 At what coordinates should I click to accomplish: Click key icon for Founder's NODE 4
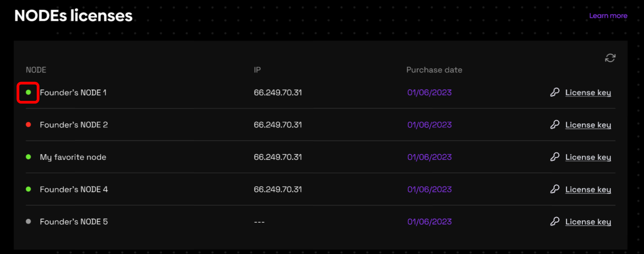(x=555, y=189)
